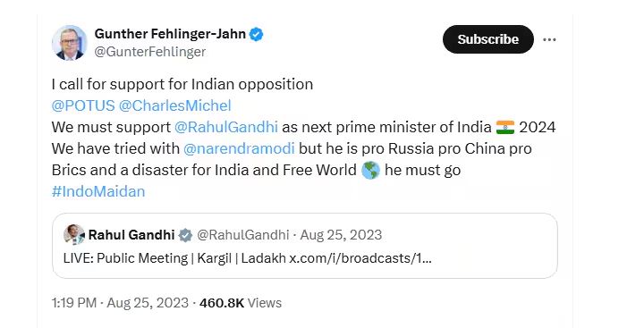Image resolution: width=644 pixels, height=328 pixels.
Task: Subscribe to Gunther Fehlinger-Jahn
Action: pos(488,39)
